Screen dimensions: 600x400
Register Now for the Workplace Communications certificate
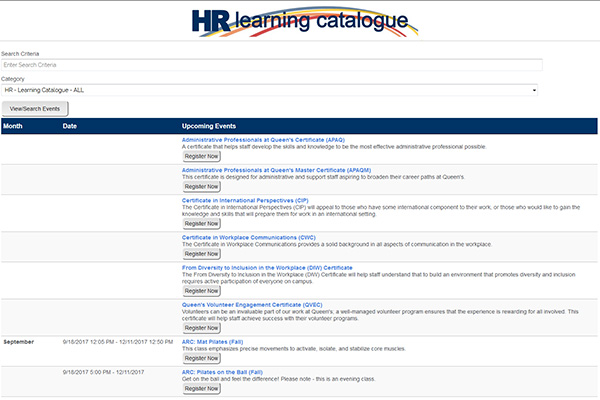coord(201,254)
